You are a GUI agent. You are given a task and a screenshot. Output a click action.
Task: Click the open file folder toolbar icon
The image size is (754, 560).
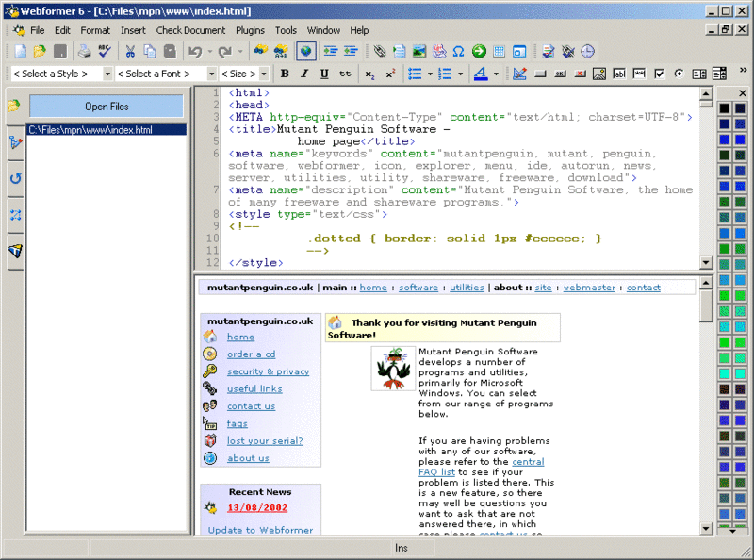(x=40, y=51)
